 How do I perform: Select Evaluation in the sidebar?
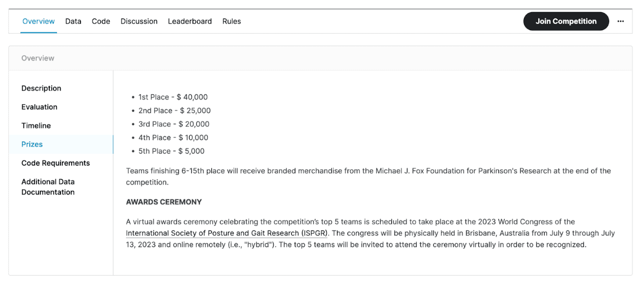pyautogui.click(x=39, y=107)
